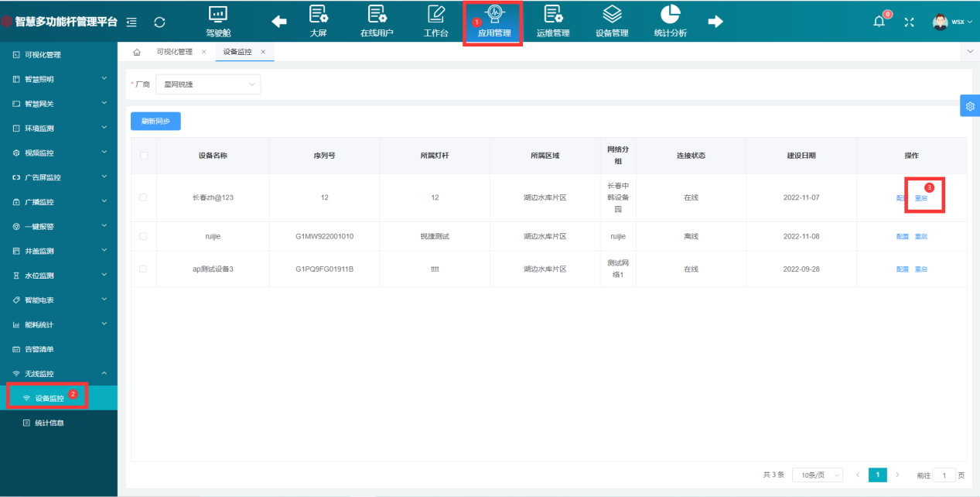
Task: Check the row checkbox for ruijie
Action: 143,236
